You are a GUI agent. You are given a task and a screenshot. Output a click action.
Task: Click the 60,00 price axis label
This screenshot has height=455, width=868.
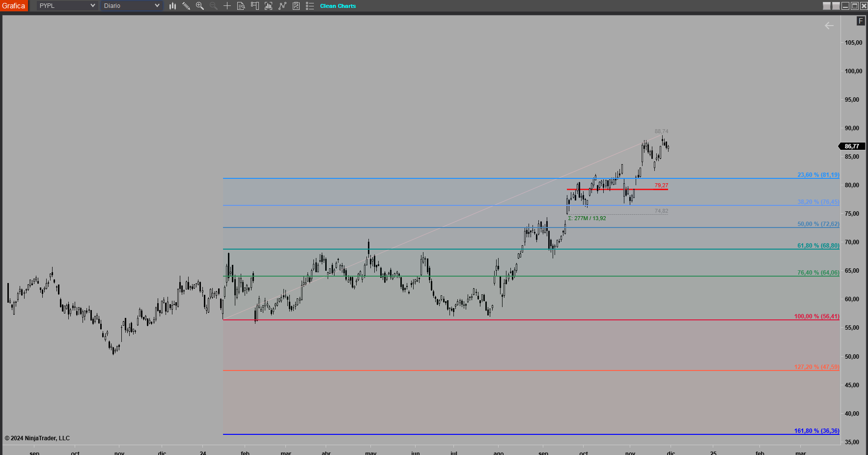(852, 299)
